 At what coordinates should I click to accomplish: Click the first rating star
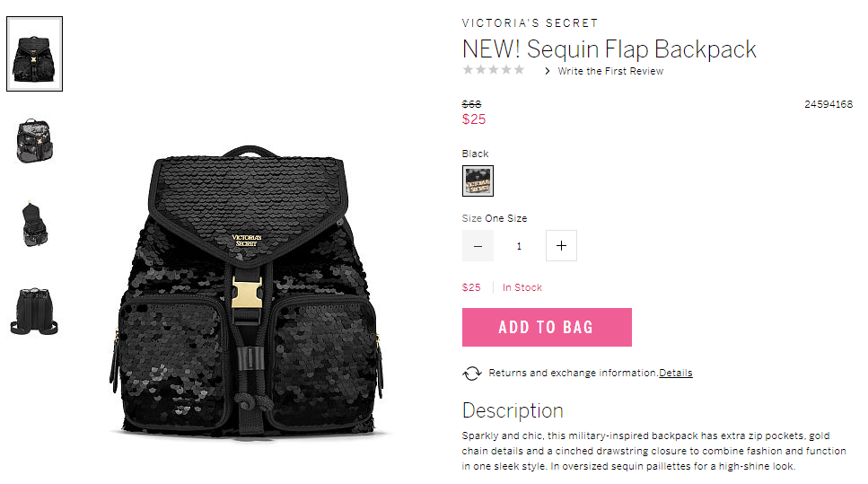pos(469,70)
